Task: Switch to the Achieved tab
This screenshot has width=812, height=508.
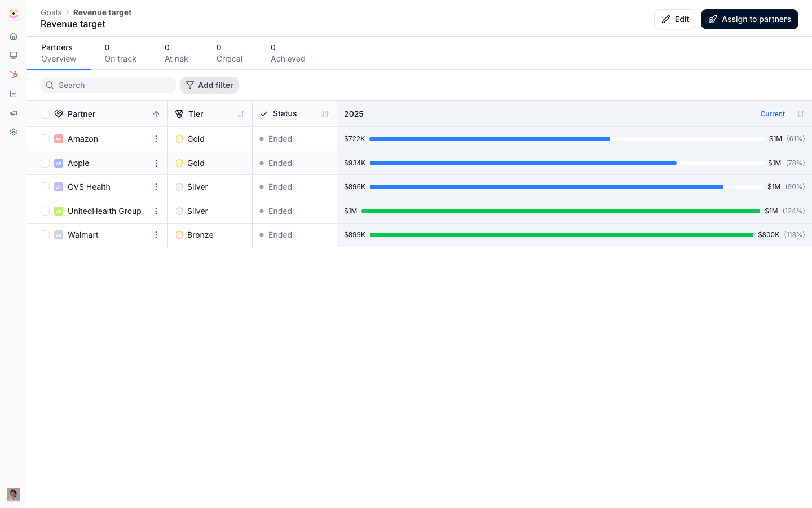Action: 288,53
